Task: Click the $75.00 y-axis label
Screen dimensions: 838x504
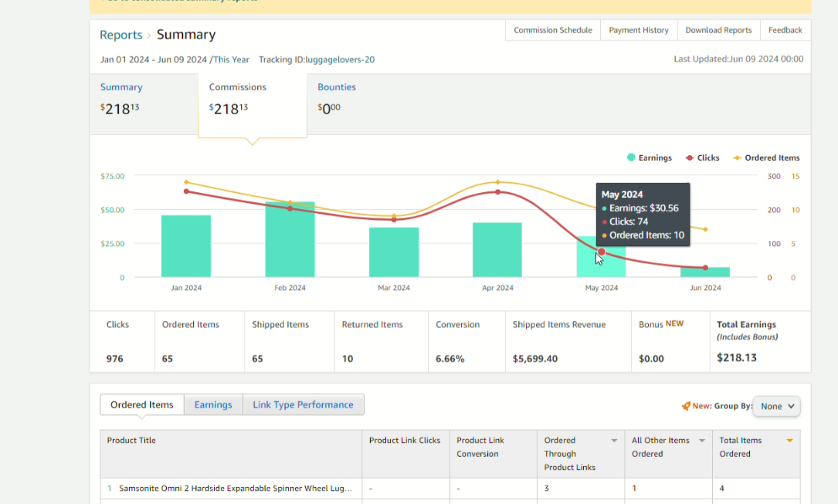Action: point(112,176)
